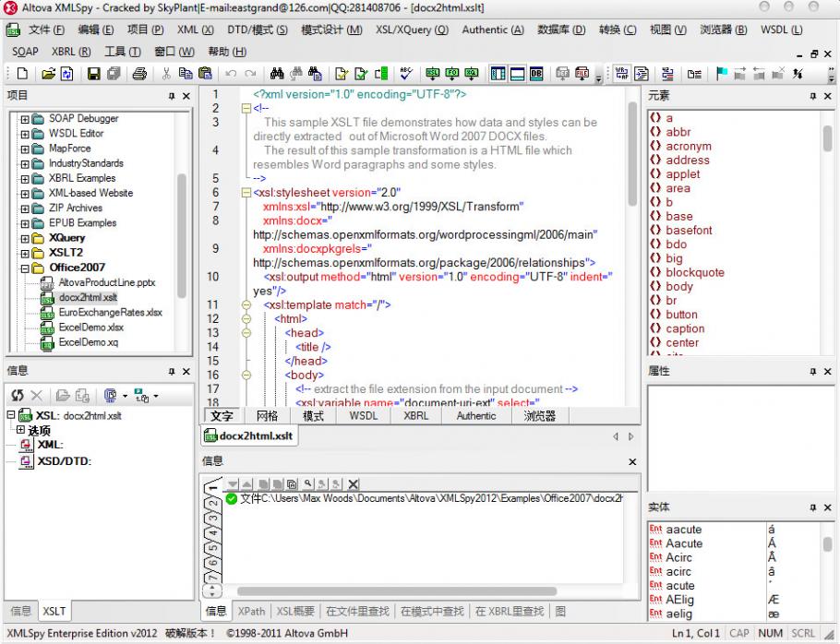Pin the 项目 panel using pushpin

click(171, 96)
